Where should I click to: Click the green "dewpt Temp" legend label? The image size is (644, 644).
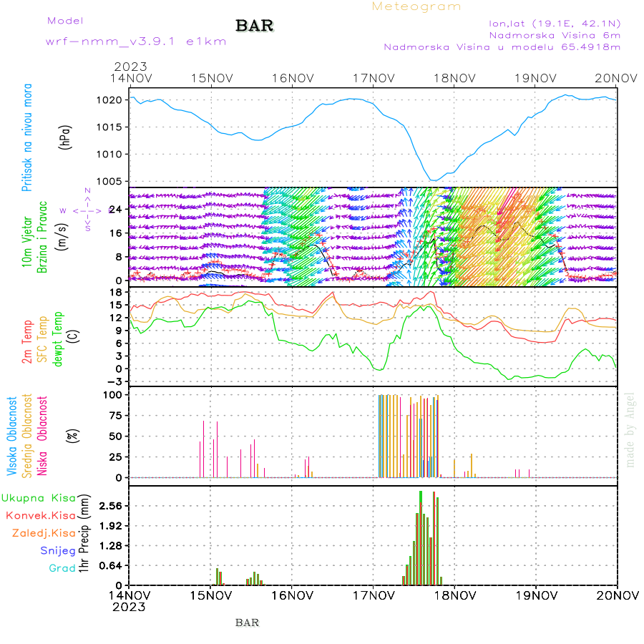(x=57, y=339)
